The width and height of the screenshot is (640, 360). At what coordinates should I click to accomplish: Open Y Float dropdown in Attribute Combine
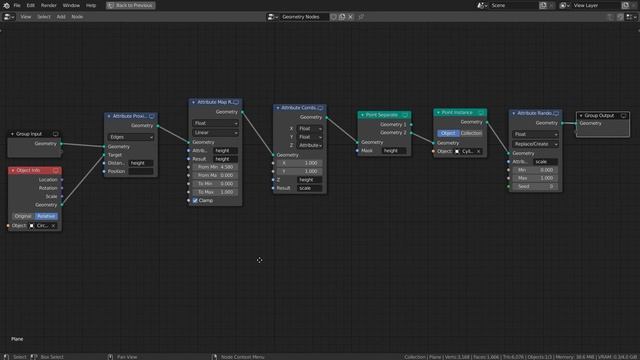point(309,137)
